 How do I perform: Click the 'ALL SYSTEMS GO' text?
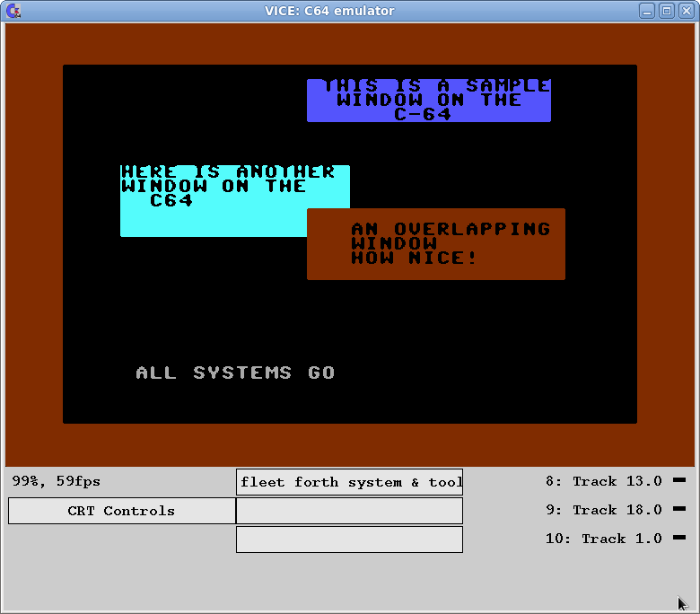(x=235, y=373)
